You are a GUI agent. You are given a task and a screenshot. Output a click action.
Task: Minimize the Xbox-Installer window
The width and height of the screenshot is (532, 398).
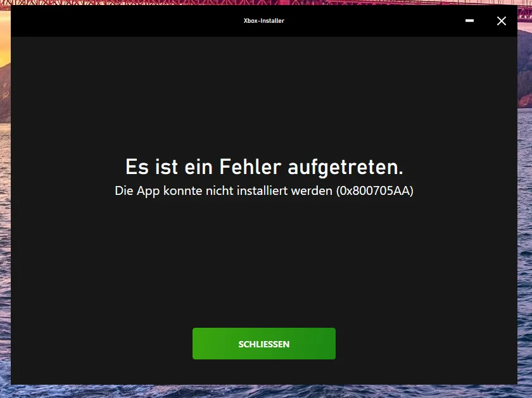pyautogui.click(x=469, y=21)
